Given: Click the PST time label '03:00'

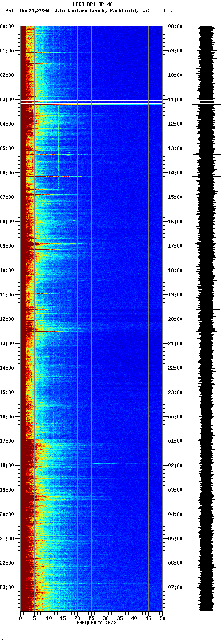Looking at the screenshot, I should pos(6,100).
